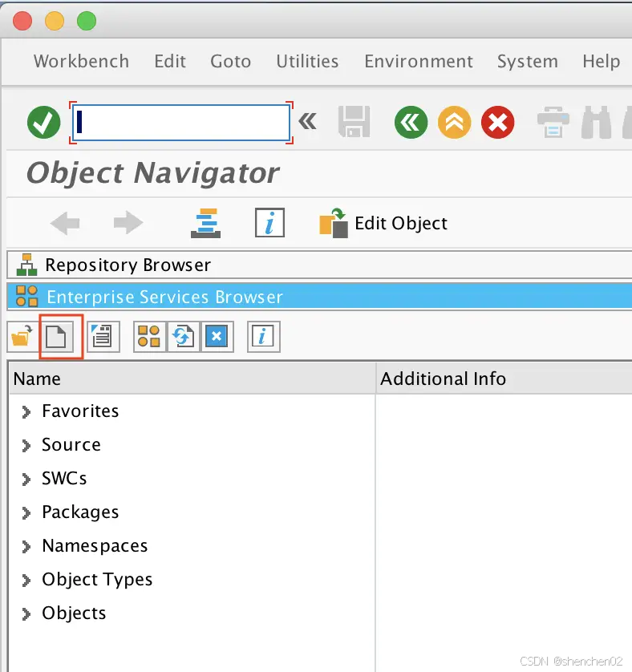This screenshot has height=672, width=632.
Task: Click info icon in browser toolbar
Action: click(263, 337)
